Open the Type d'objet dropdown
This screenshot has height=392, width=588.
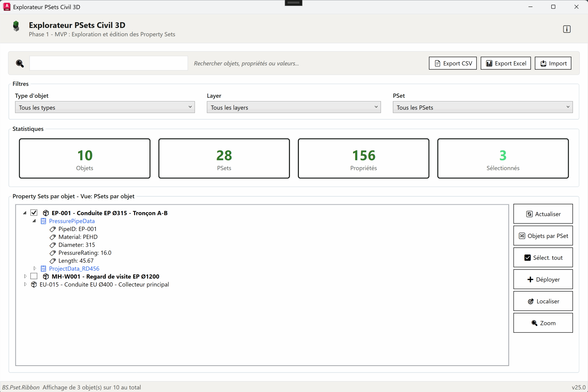click(105, 107)
